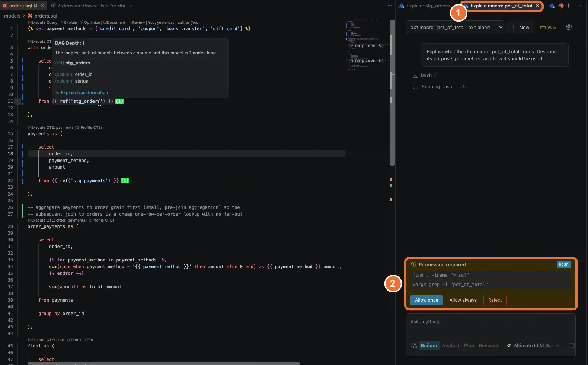This screenshot has width=588, height=365.
Task: Click the bash badge in the permission box
Action: pos(563,264)
